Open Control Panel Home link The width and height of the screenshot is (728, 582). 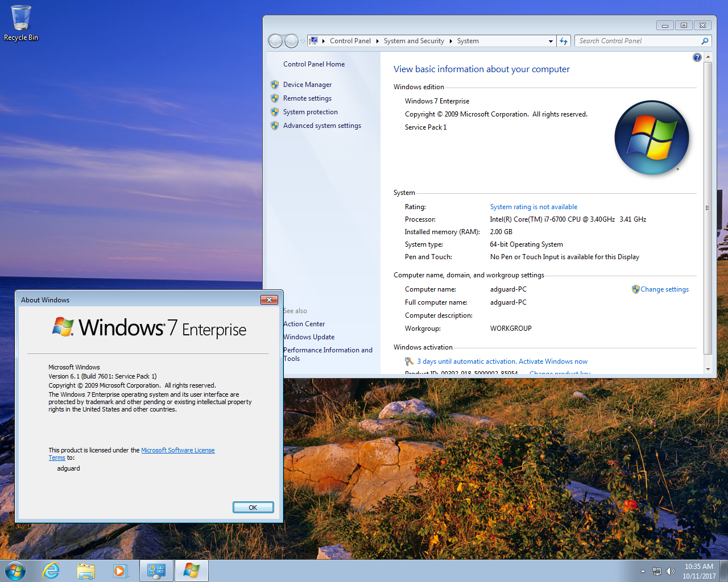pyautogui.click(x=314, y=64)
